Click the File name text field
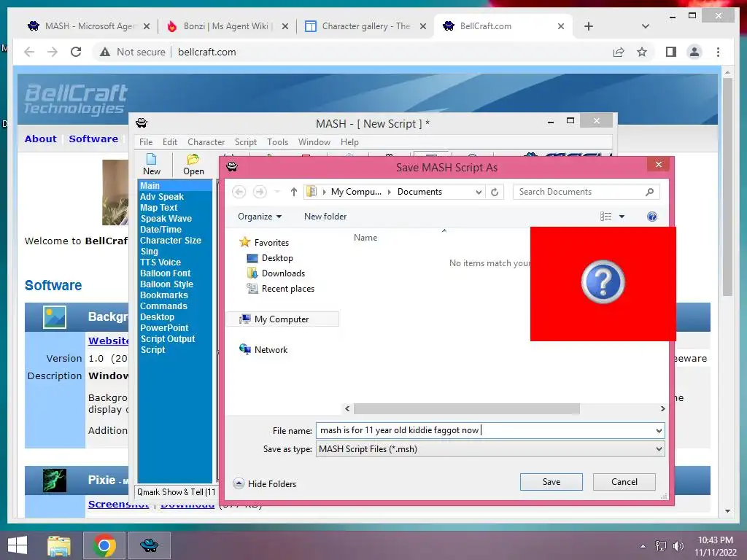 click(x=485, y=430)
